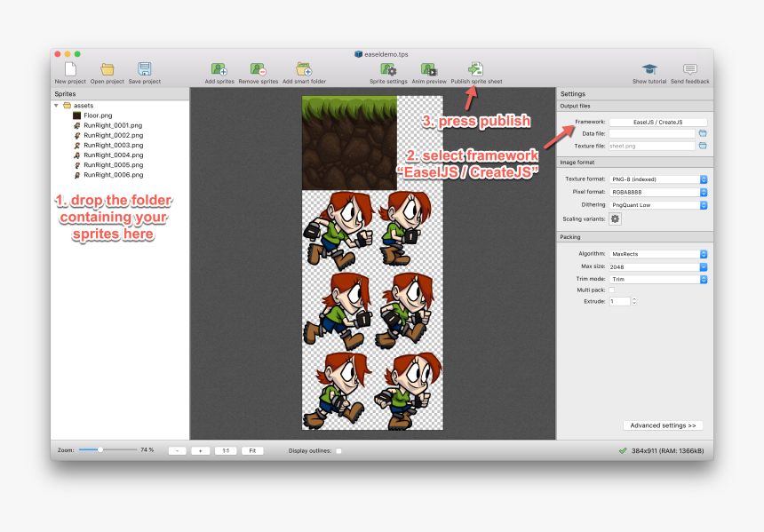Viewport: 764px width, 532px height.
Task: Select RunRight_0001.png sprite
Action: pos(113,125)
